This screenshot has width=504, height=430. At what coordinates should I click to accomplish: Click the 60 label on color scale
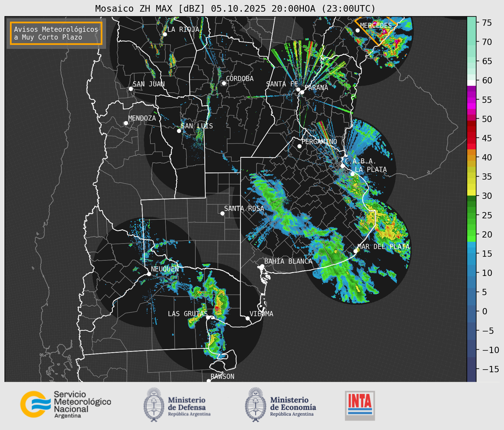click(x=487, y=81)
